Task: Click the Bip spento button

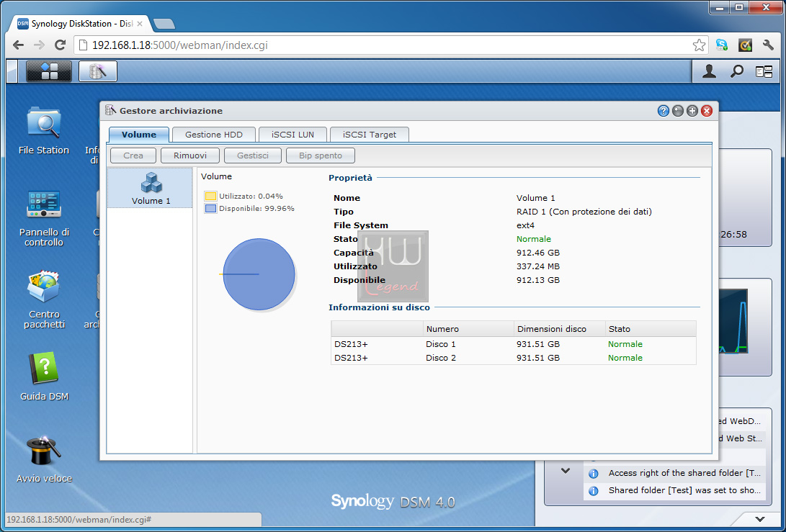Action: (321, 155)
